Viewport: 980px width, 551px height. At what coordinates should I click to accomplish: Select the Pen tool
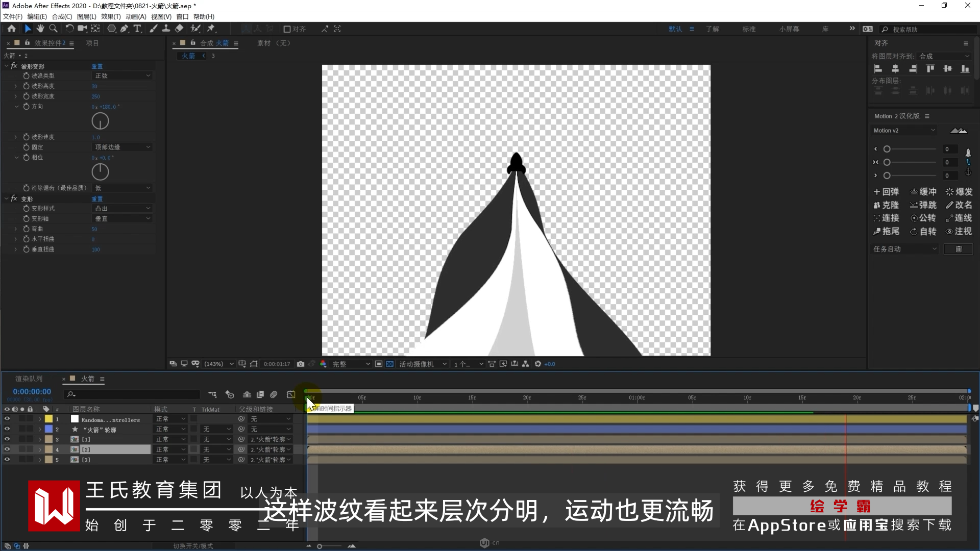tap(124, 29)
